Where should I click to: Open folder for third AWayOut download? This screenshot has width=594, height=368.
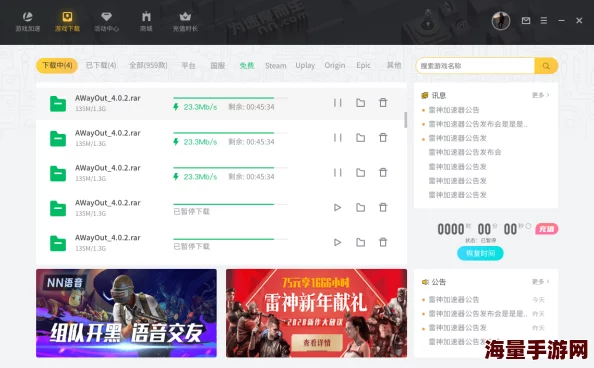pyautogui.click(x=360, y=172)
